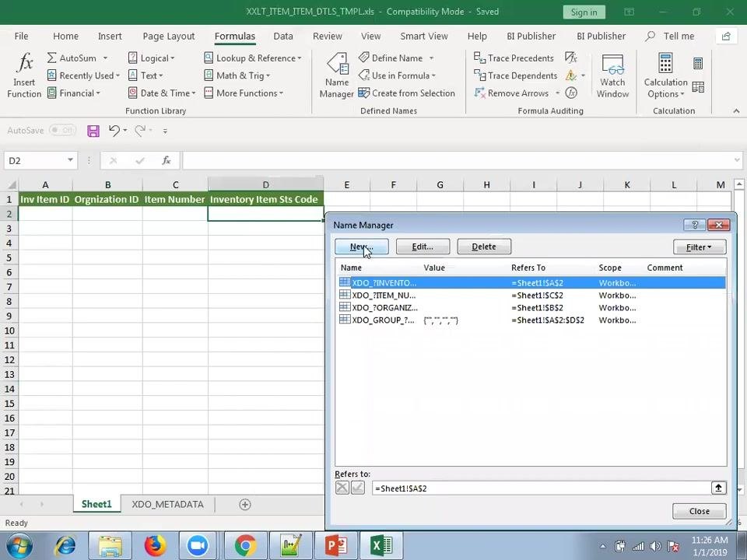
Task: Select the XDO_?ITEM_NU... name row
Action: click(531, 296)
